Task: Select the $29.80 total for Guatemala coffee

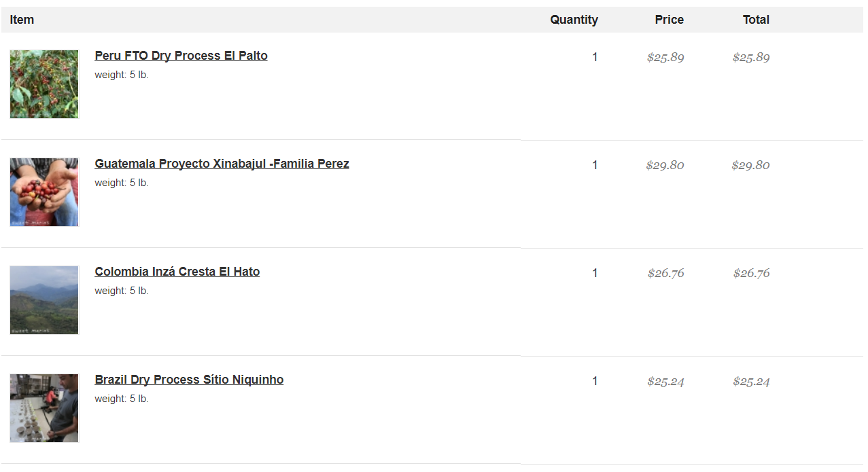Action: point(750,165)
